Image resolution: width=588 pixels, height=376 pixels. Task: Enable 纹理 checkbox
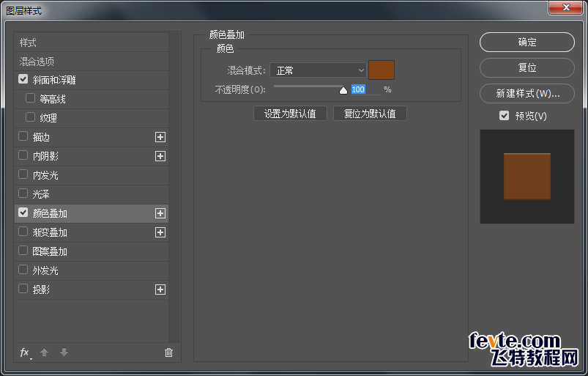[x=30, y=117]
